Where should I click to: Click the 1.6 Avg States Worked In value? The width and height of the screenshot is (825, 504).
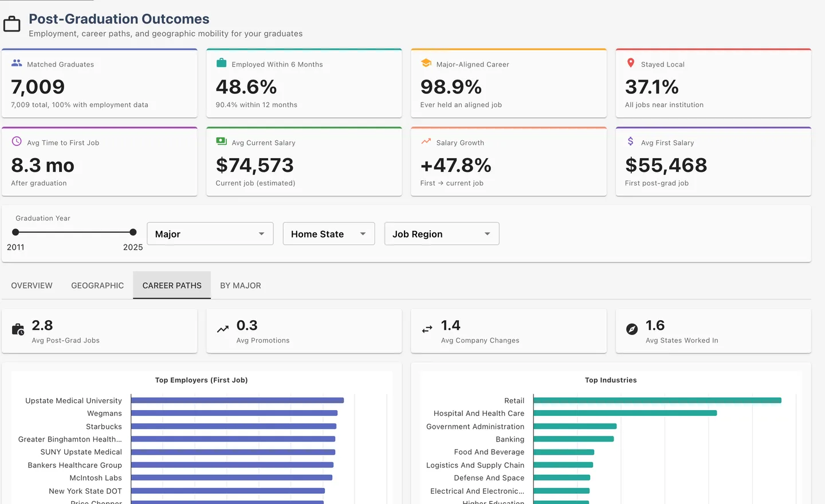click(655, 325)
